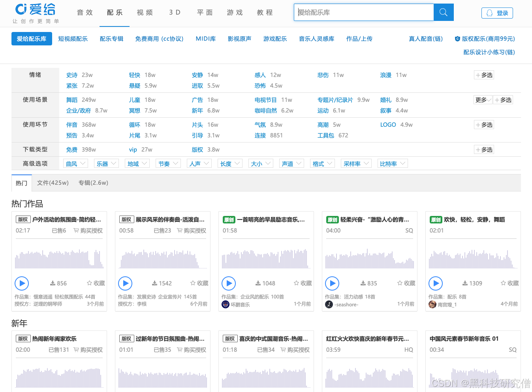Go to 游戏 in top navigation
This screenshot has height=392, width=532.
(235, 13)
